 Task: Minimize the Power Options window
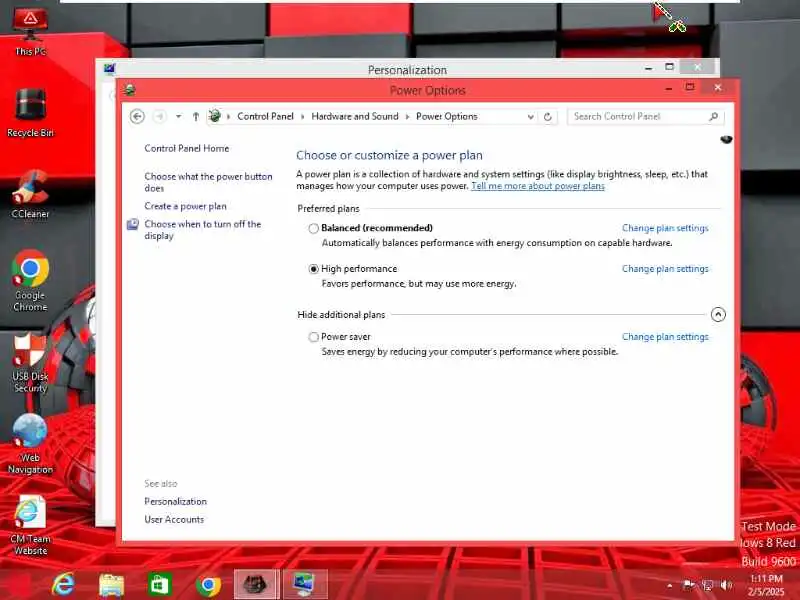tap(668, 89)
